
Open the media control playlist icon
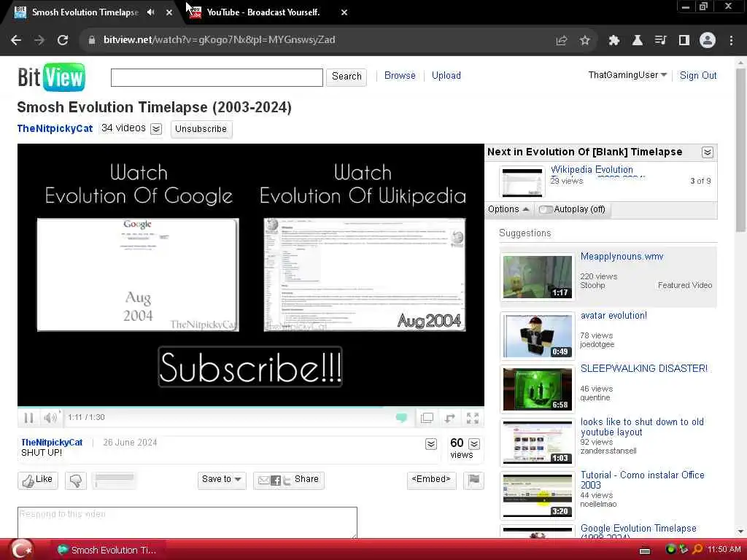[x=660, y=41]
